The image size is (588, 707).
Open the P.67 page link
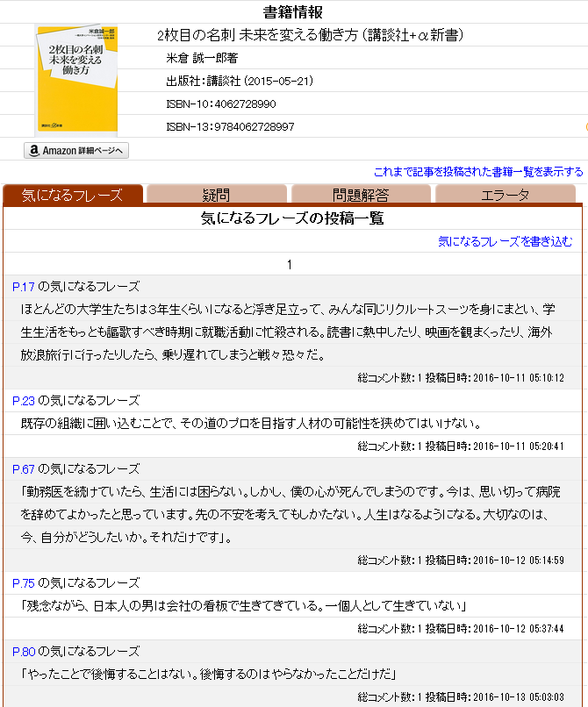pyautogui.click(x=24, y=469)
